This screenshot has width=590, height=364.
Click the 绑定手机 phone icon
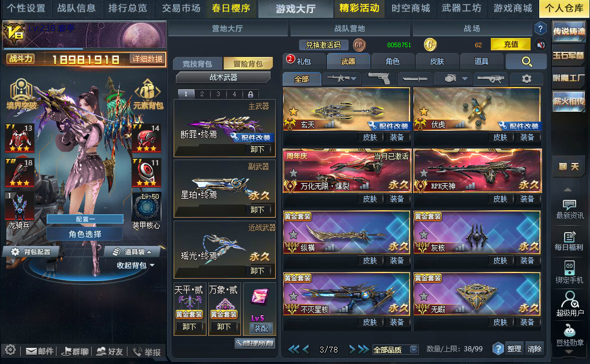coord(570,272)
